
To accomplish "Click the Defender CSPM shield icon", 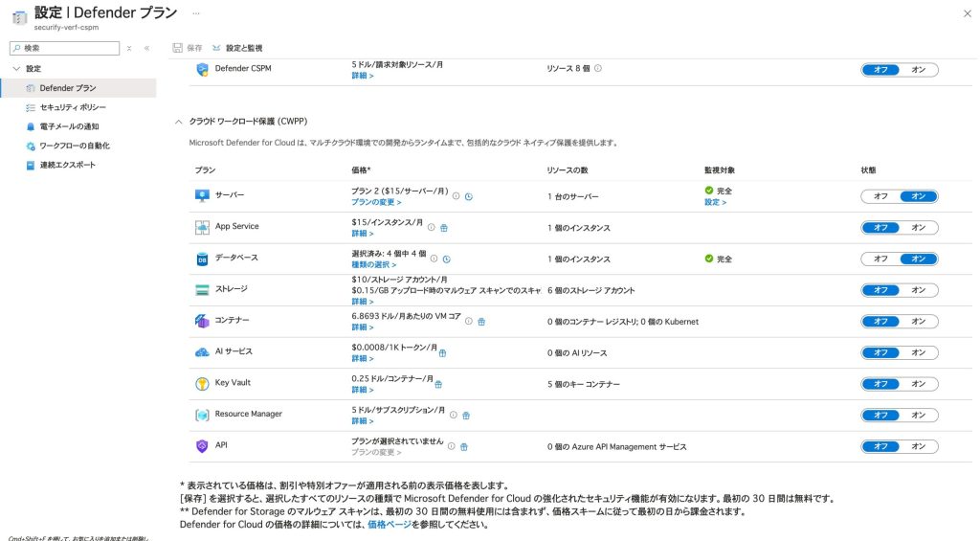I will click(202, 69).
